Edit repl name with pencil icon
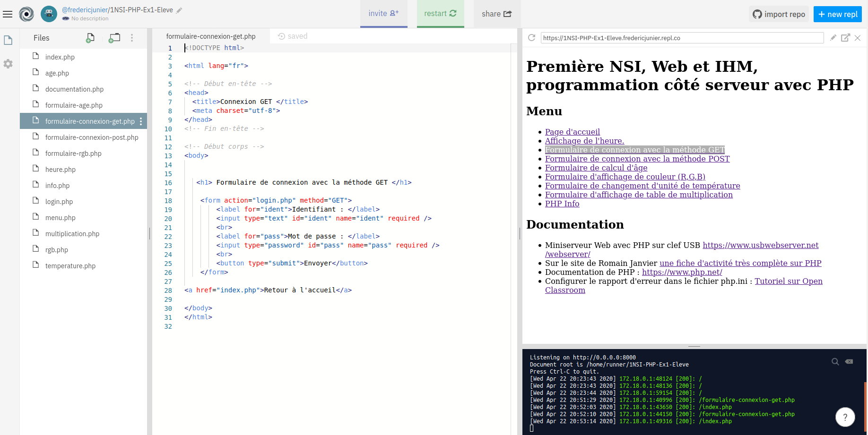The width and height of the screenshot is (868, 435). point(179,10)
